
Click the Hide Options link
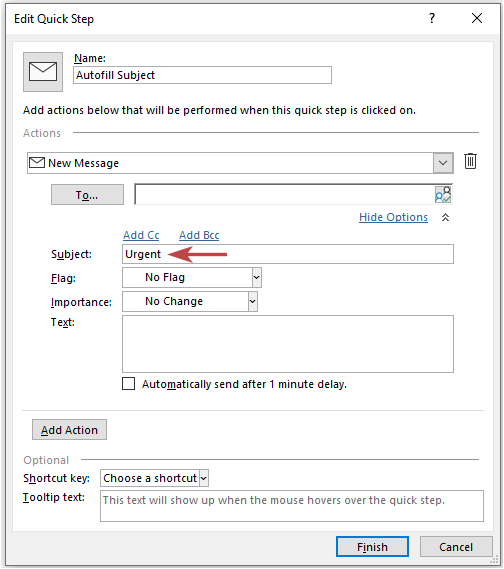coord(393,217)
